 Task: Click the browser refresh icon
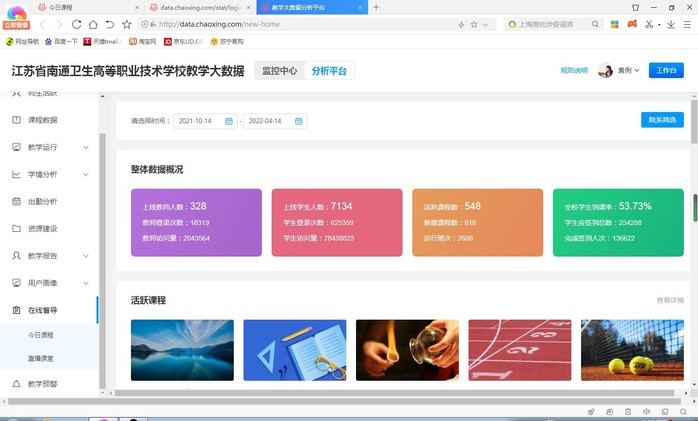(x=77, y=24)
